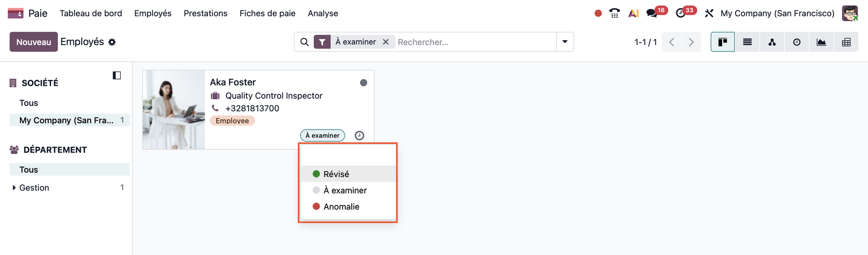Collapse the search panel sidebar
The width and height of the screenshot is (868, 255).
coord(117,75)
